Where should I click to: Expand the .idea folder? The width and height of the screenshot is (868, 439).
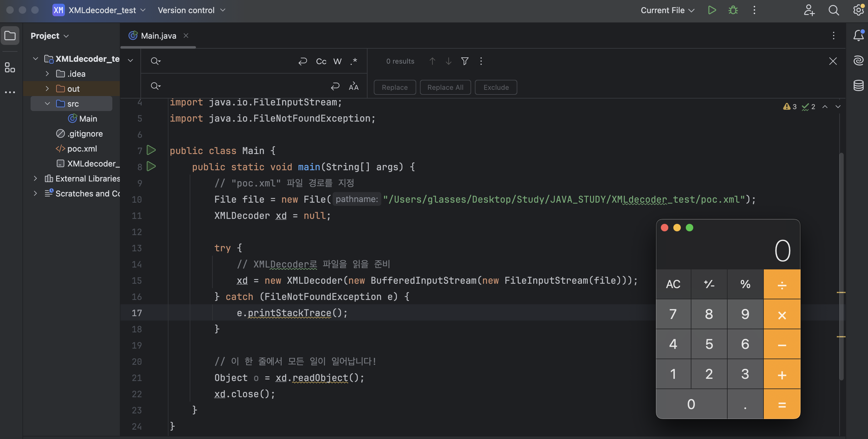click(x=47, y=74)
